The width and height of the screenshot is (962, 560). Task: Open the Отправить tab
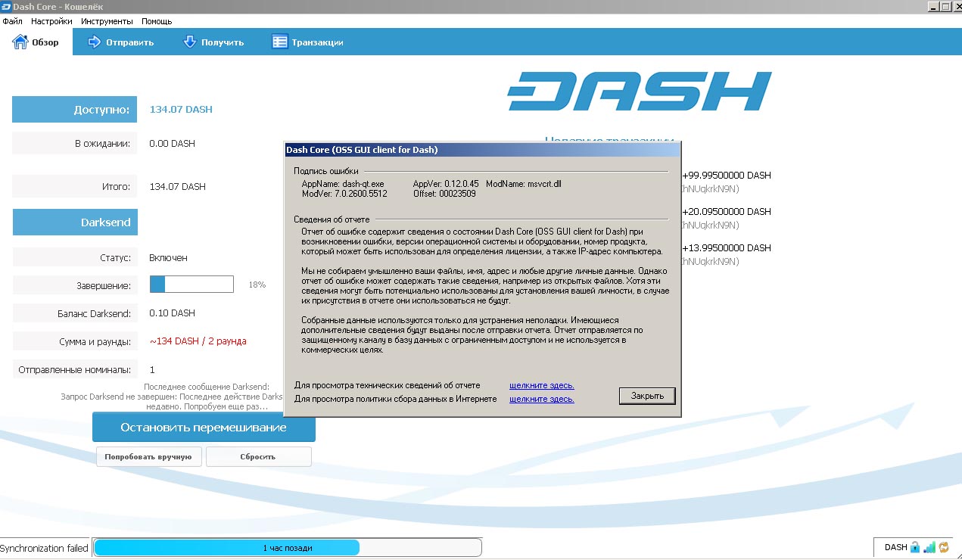[121, 42]
